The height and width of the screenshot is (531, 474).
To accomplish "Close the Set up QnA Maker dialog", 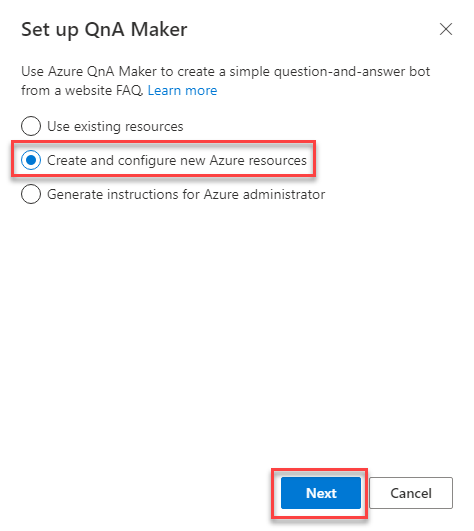I will tap(446, 29).
